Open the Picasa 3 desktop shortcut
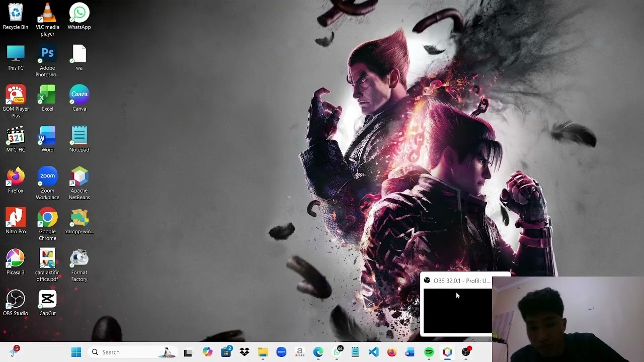 click(16, 262)
